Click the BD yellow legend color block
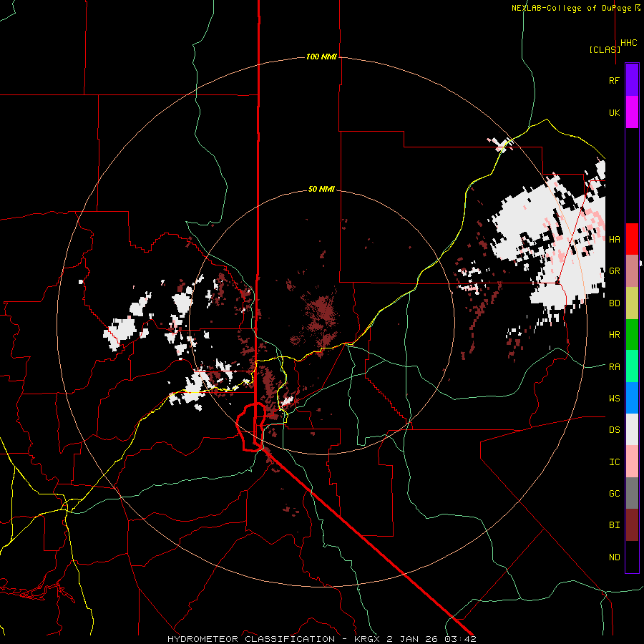The width and height of the screenshot is (644, 644). click(632, 303)
